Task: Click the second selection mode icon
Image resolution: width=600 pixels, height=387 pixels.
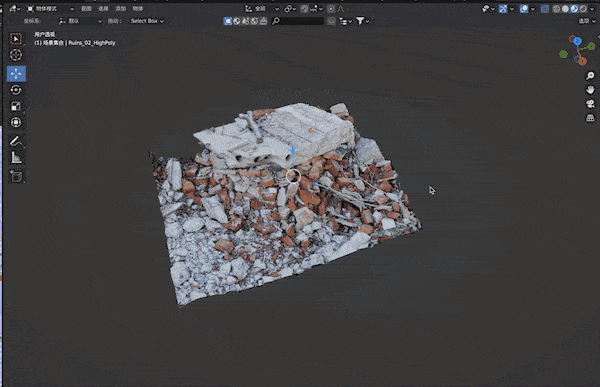Action: click(x=237, y=21)
